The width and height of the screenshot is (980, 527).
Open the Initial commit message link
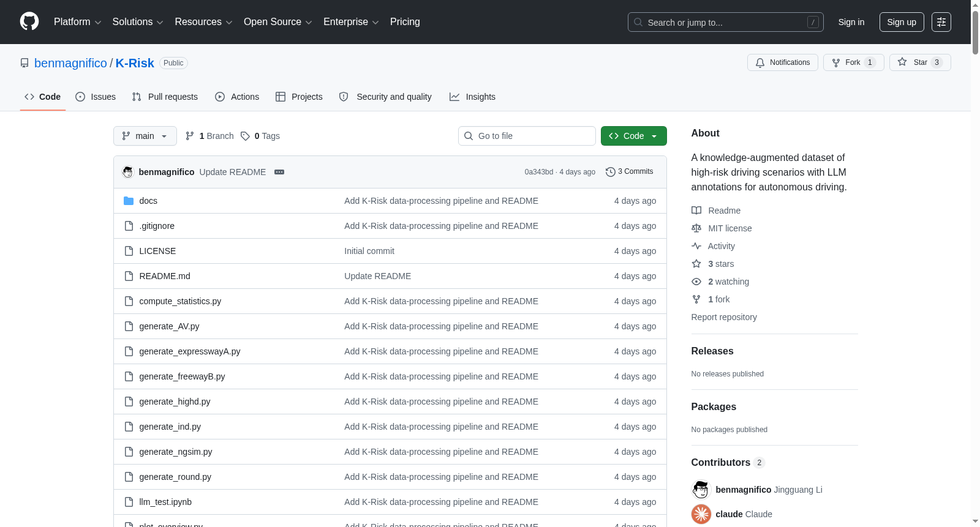(369, 251)
